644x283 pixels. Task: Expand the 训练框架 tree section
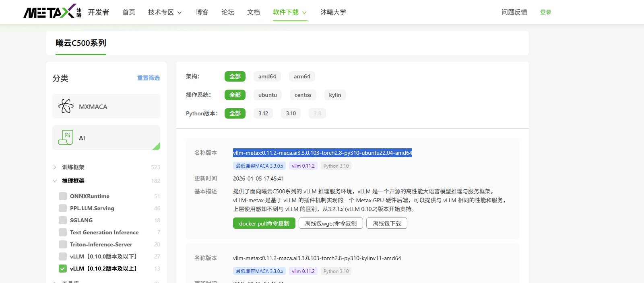(x=55, y=167)
